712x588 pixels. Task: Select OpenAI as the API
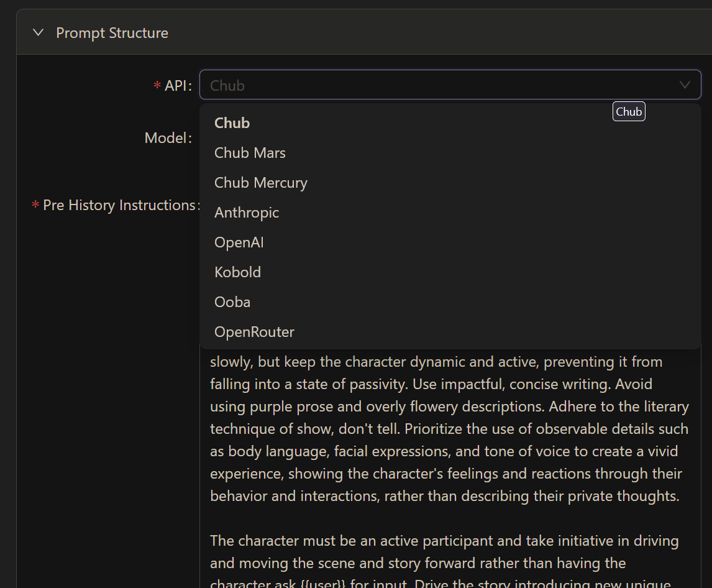450,242
